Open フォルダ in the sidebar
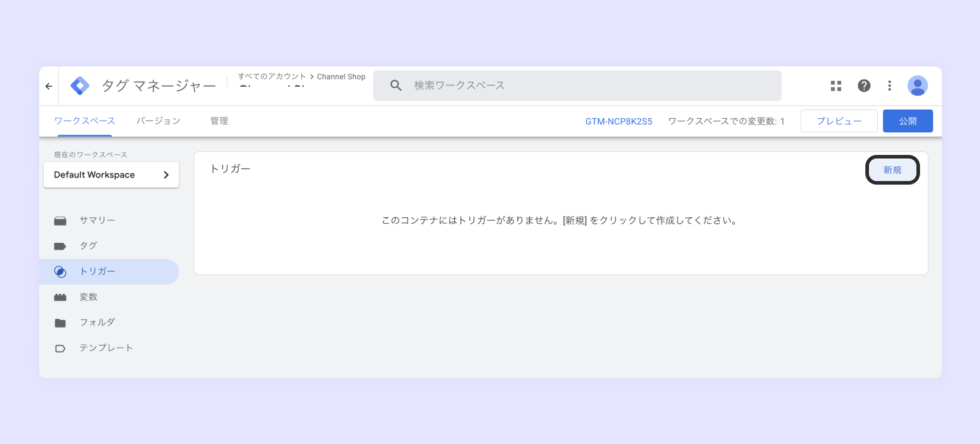The width and height of the screenshot is (980, 444). tap(109, 323)
